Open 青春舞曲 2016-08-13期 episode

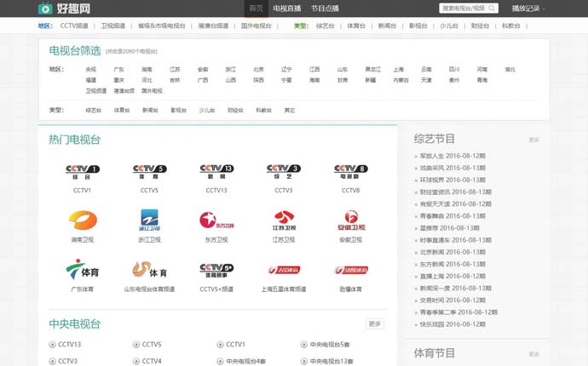click(453, 216)
